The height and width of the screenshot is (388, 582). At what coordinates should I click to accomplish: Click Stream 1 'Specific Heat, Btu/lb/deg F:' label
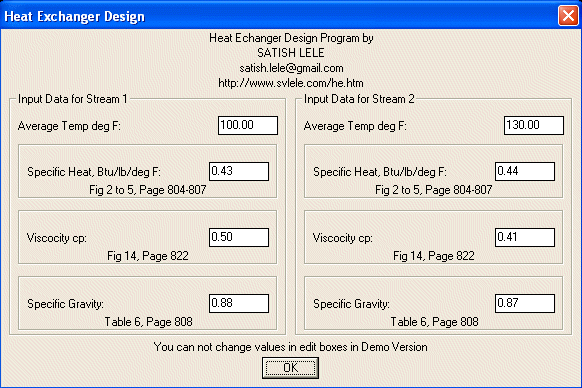94,172
